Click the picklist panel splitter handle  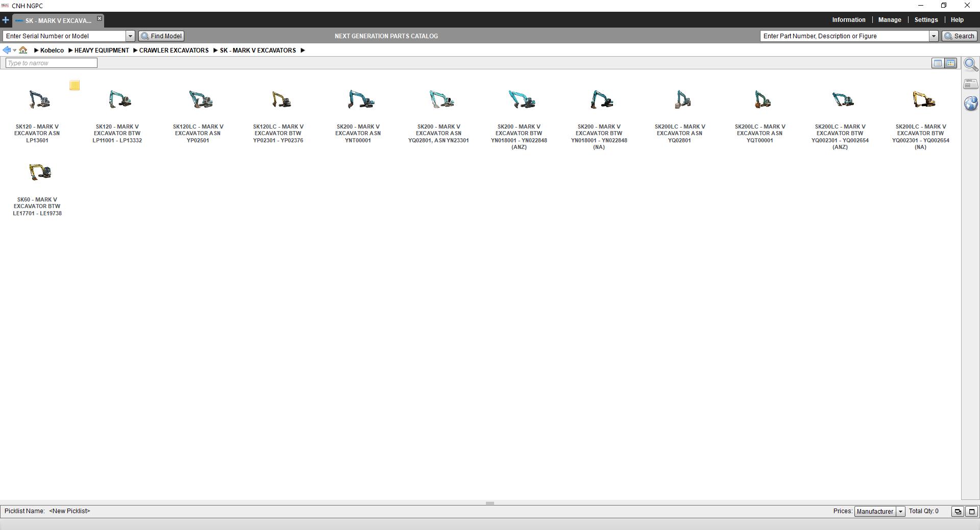coord(490,503)
